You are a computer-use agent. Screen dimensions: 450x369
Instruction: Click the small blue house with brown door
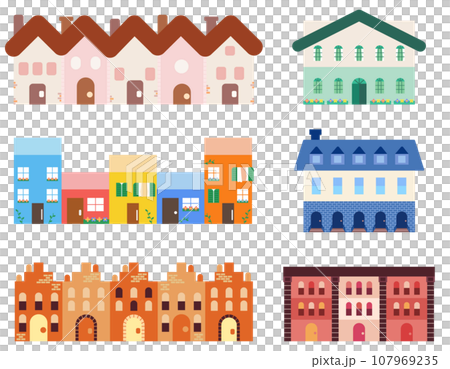point(180,198)
